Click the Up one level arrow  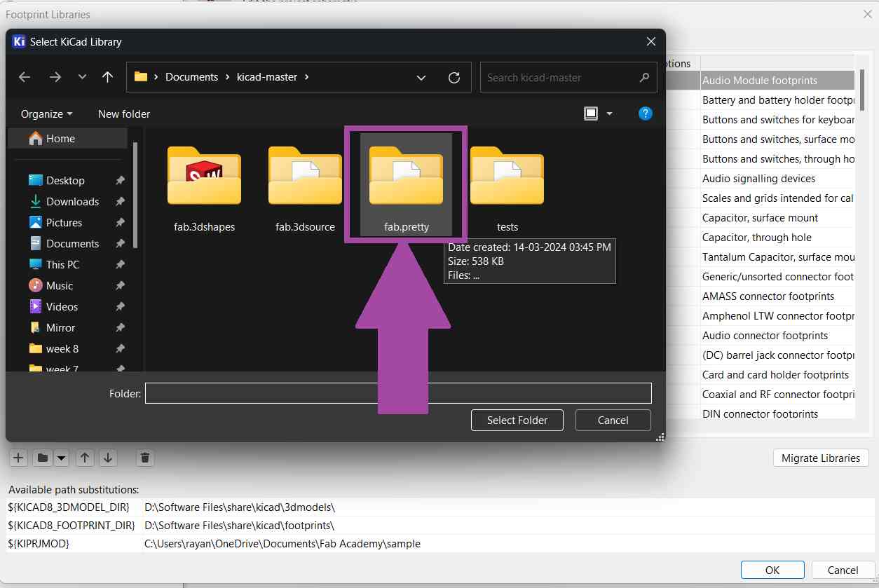pos(107,77)
